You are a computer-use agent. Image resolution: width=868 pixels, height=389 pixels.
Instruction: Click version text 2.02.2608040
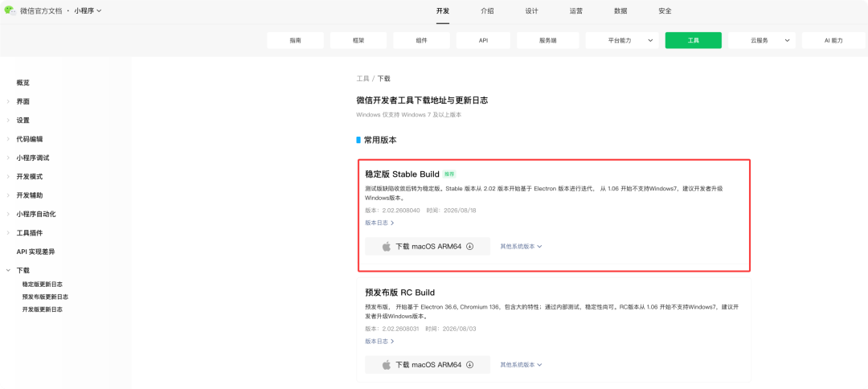[400, 211]
